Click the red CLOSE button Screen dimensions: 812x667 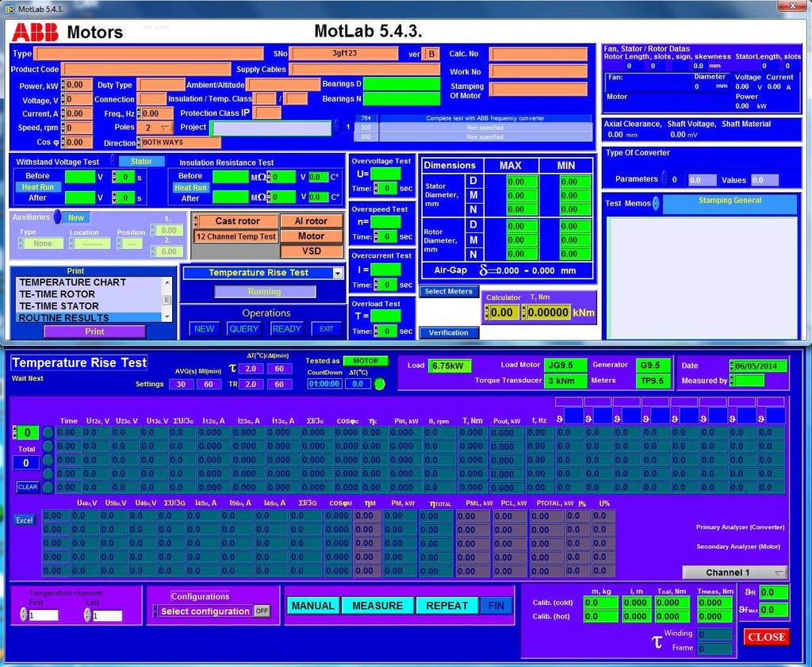click(x=767, y=637)
